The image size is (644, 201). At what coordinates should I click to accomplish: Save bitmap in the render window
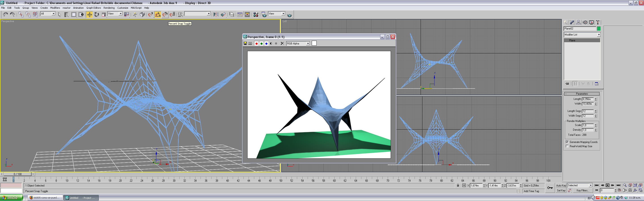point(245,44)
